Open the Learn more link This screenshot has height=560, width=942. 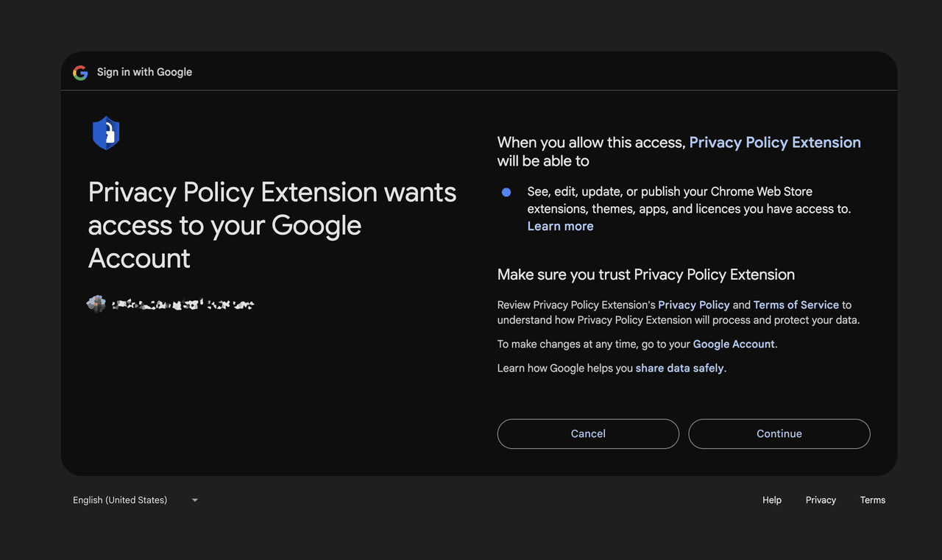560,227
